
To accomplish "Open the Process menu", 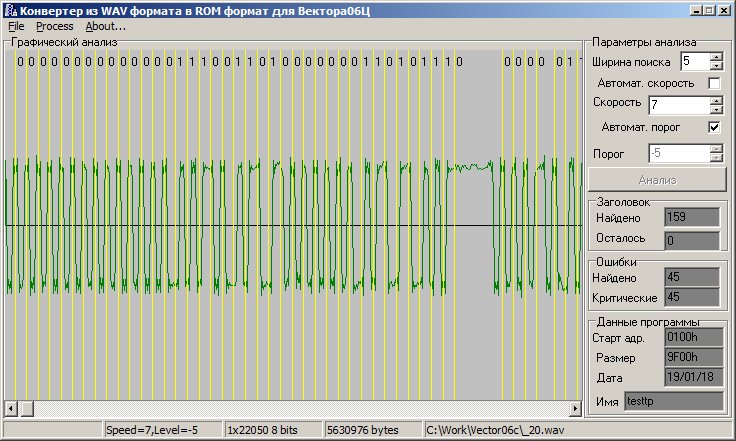I will click(x=55, y=26).
